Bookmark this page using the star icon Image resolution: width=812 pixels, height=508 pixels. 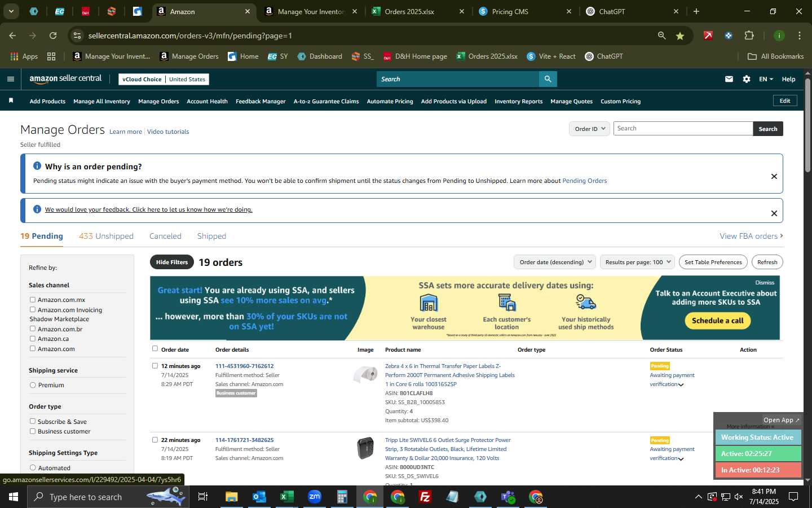pyautogui.click(x=680, y=36)
